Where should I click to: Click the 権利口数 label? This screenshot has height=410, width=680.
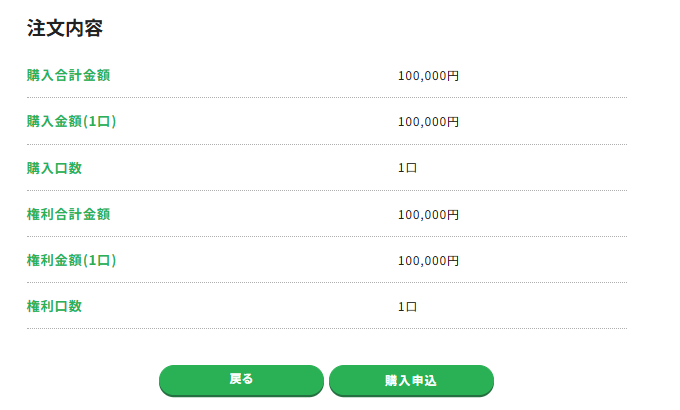pyautogui.click(x=54, y=306)
